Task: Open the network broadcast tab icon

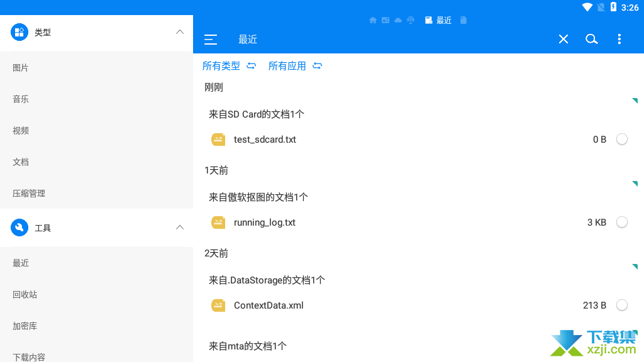Action: click(x=411, y=20)
